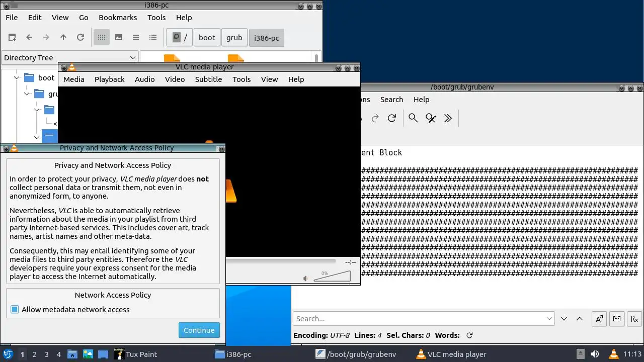Go forward in the file manager
644x362 pixels.
point(46,37)
